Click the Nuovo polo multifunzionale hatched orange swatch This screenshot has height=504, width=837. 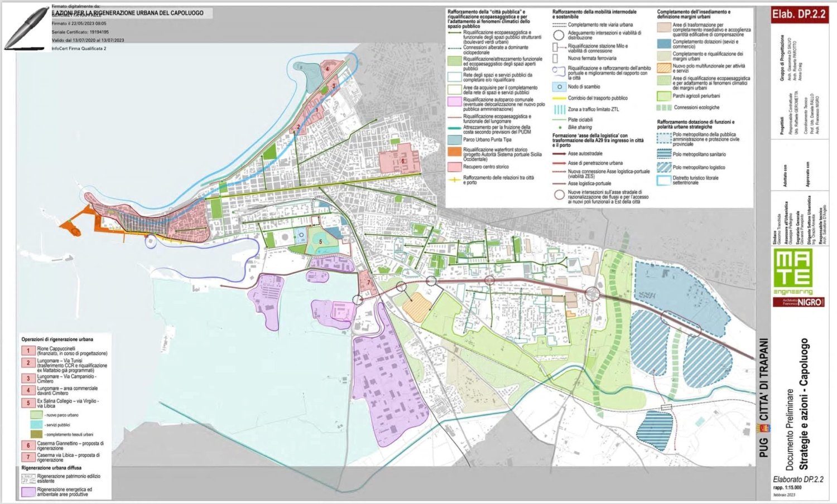(664, 68)
